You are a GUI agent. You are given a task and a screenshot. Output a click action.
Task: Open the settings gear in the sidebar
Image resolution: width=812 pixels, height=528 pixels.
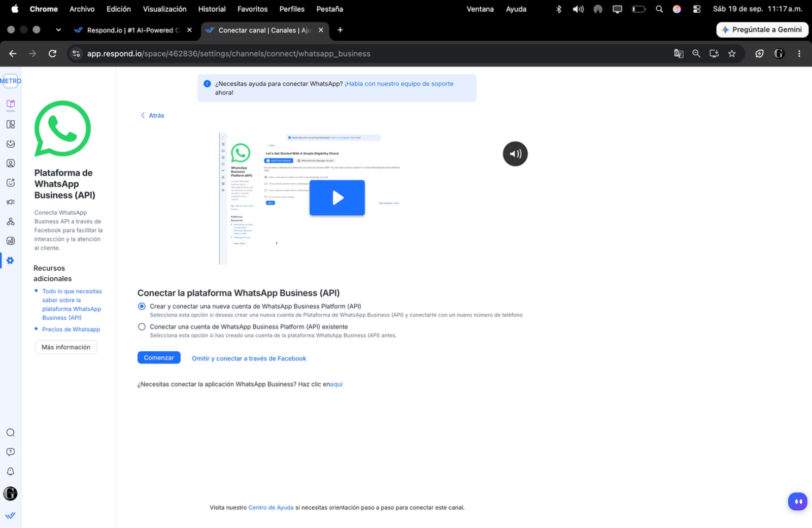tap(11, 260)
